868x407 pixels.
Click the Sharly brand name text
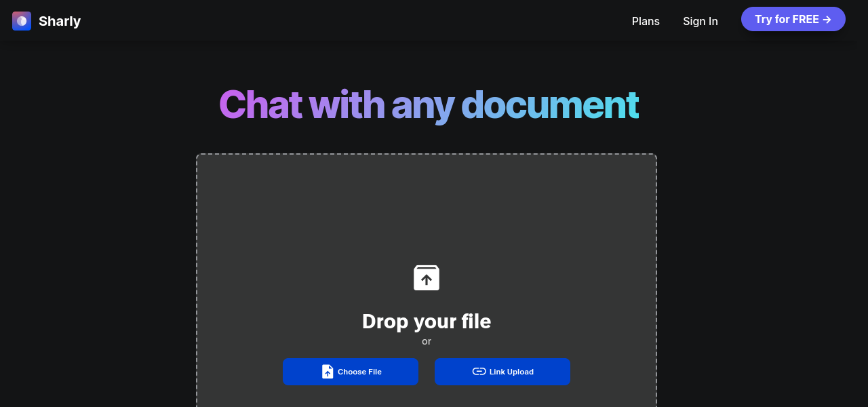click(60, 21)
